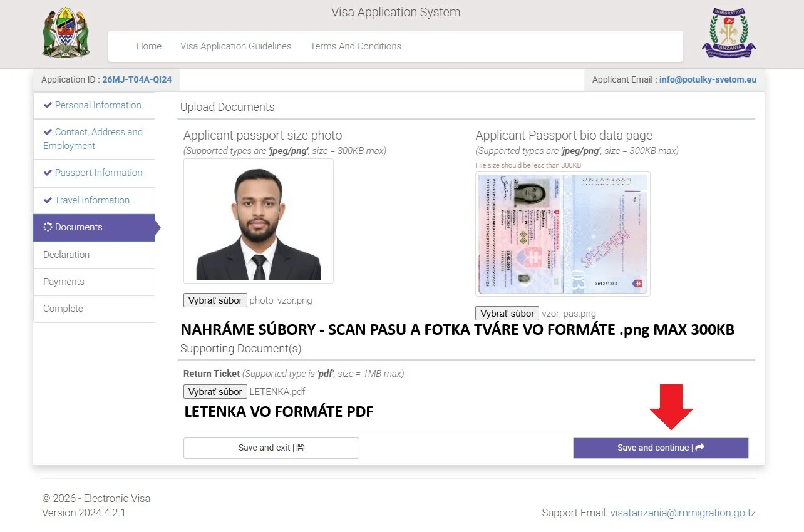
Task: Go to Travel Information step
Action: (x=94, y=200)
